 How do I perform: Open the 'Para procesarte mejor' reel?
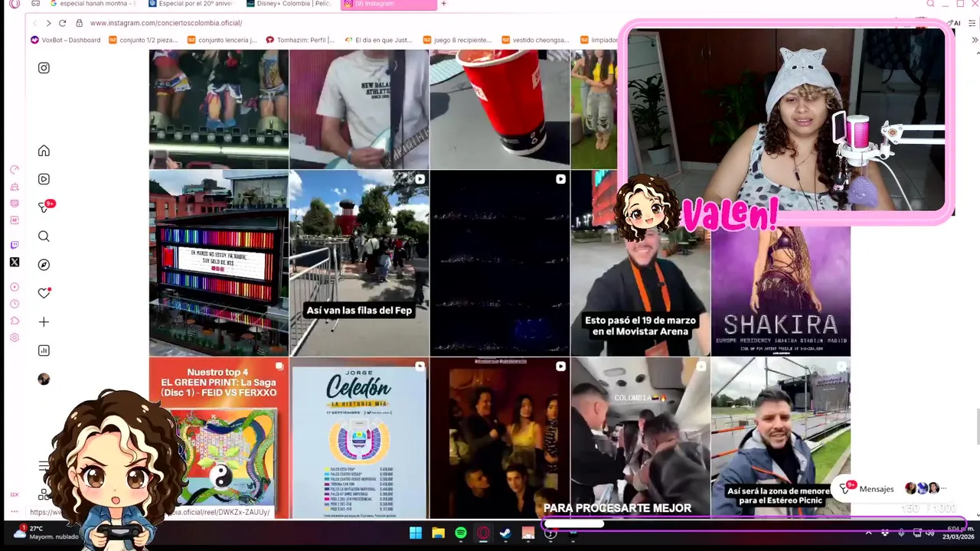click(x=500, y=438)
